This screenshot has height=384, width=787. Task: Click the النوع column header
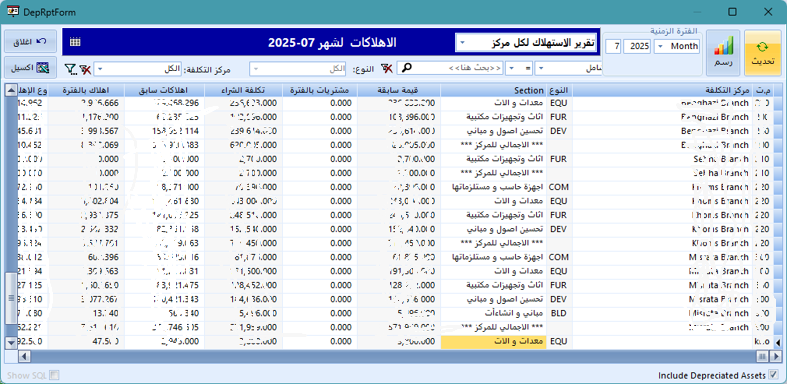point(560,90)
